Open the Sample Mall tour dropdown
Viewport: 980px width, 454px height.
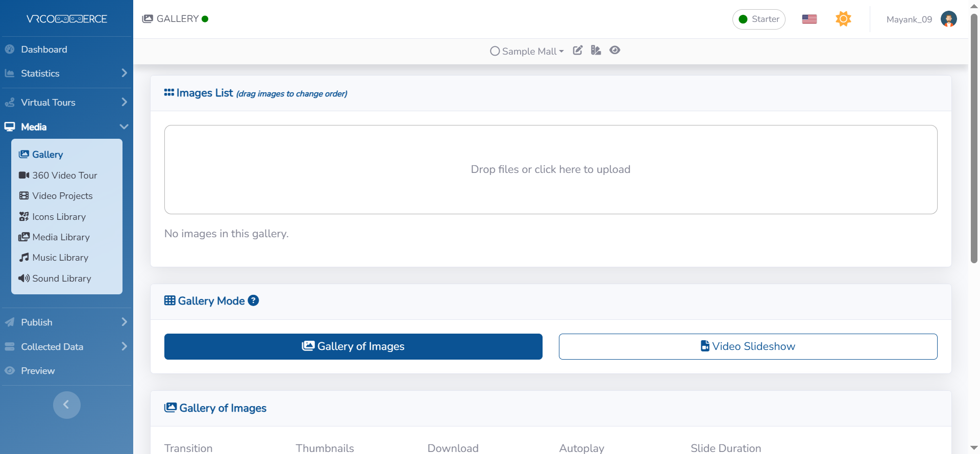527,51
